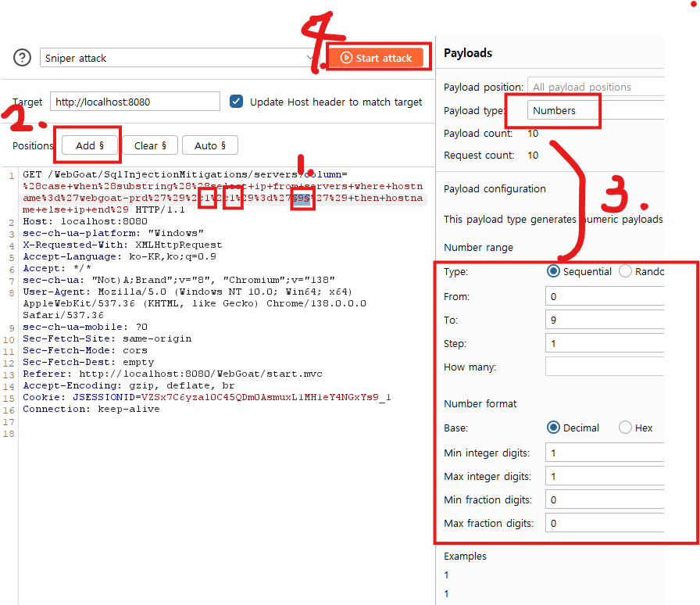Click the Max fraction digits field

tap(604, 523)
